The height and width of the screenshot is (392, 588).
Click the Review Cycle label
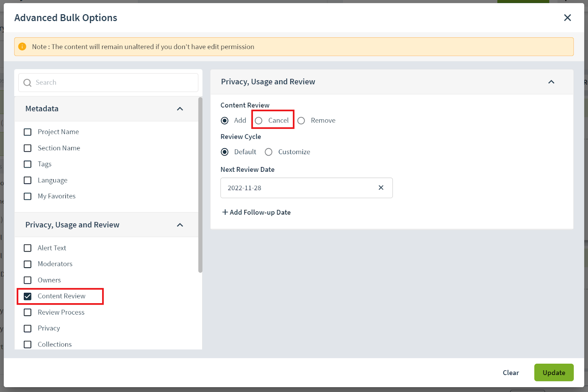coord(241,137)
